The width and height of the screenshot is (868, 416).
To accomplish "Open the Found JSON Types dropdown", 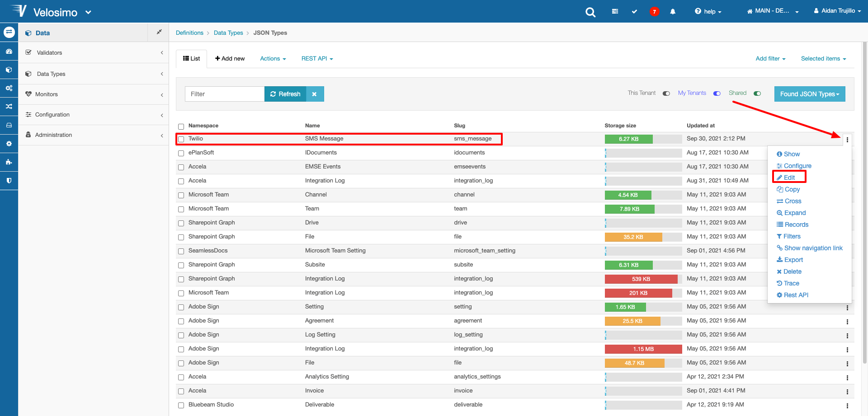I will point(810,94).
